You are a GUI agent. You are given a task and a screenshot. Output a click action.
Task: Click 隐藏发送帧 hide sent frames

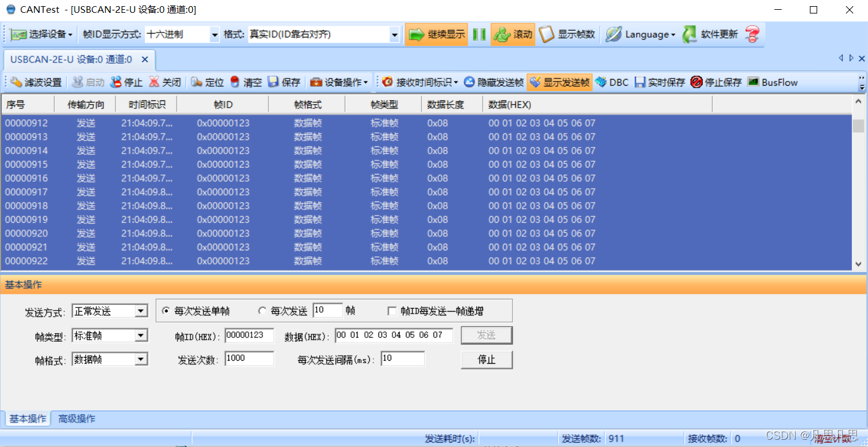(494, 82)
